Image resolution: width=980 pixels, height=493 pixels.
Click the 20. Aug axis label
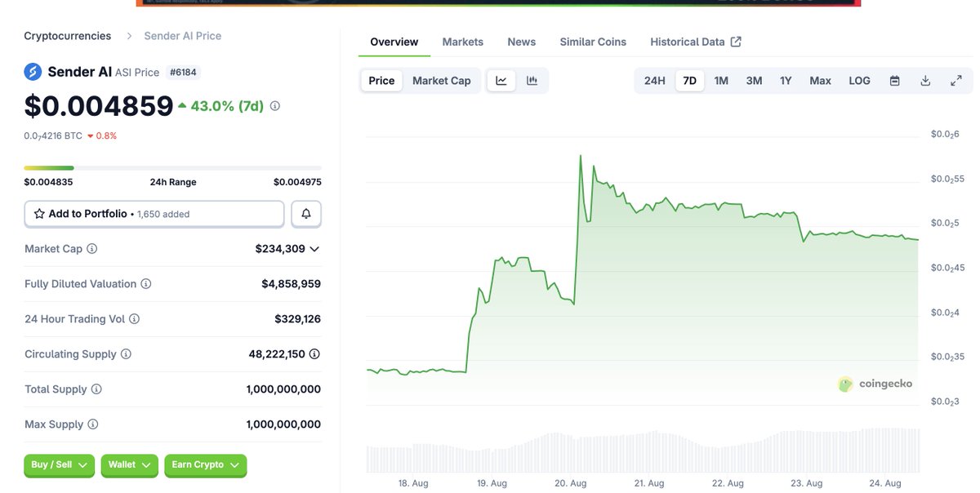(x=571, y=483)
